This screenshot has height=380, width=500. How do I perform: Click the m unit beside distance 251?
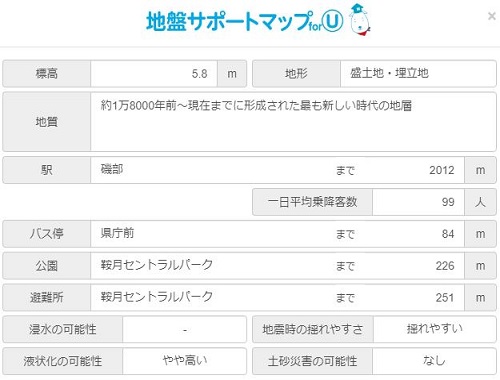point(480,298)
